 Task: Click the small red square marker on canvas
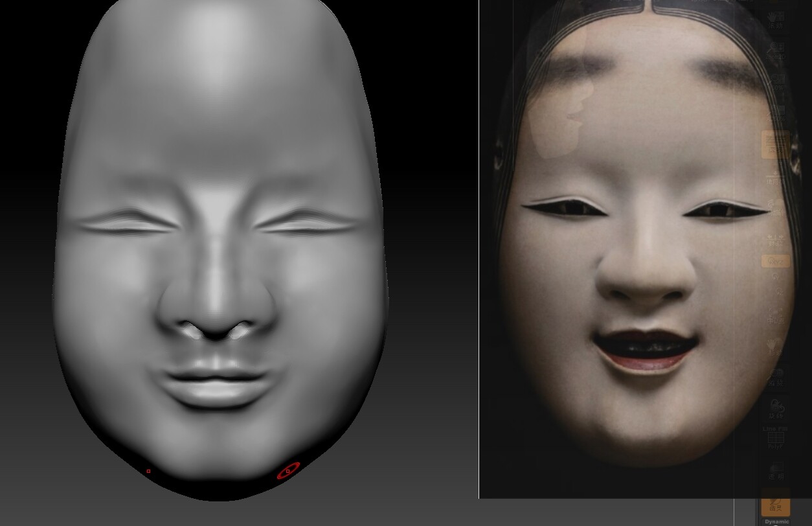(x=148, y=471)
